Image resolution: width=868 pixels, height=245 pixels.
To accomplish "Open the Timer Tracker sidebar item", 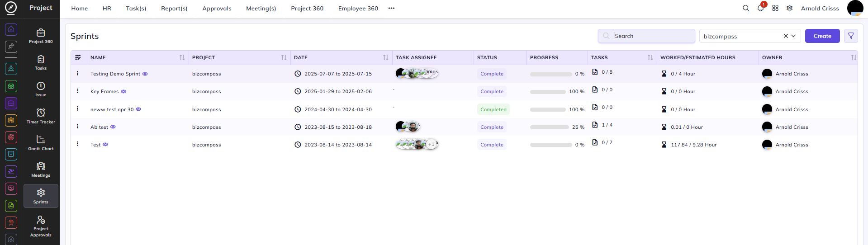I will tap(41, 116).
